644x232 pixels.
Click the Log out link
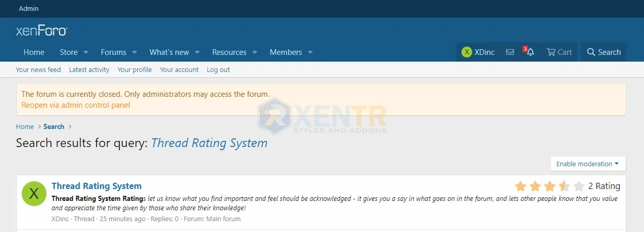point(218,69)
